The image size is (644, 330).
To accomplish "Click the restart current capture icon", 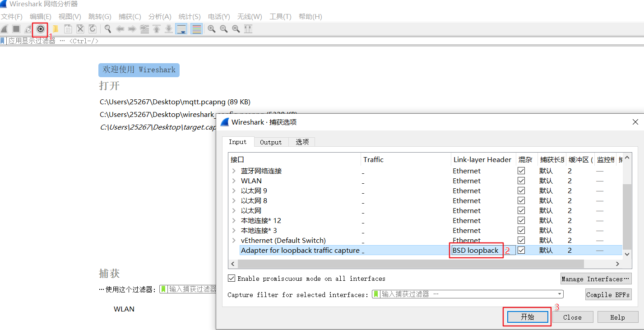I will (28, 29).
